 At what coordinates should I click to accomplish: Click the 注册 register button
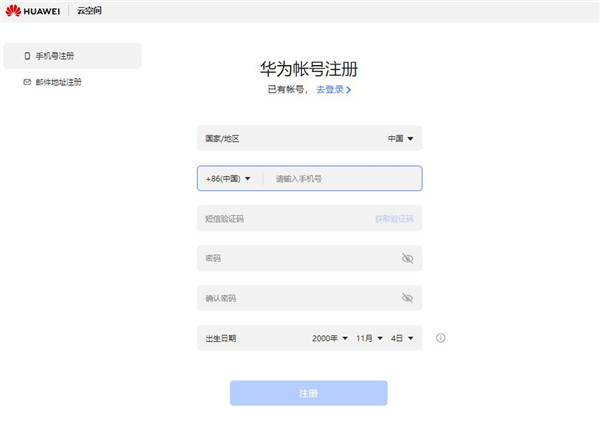coord(308,393)
